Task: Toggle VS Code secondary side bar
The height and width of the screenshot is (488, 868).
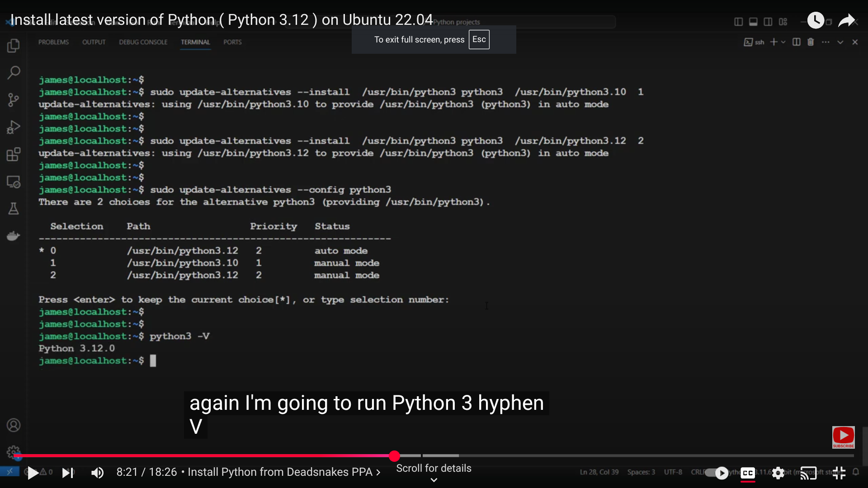Action: (768, 22)
